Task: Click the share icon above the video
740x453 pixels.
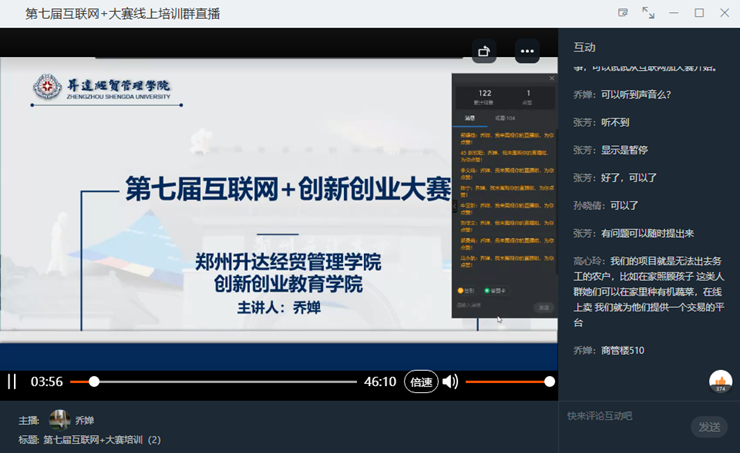Action: [484, 51]
